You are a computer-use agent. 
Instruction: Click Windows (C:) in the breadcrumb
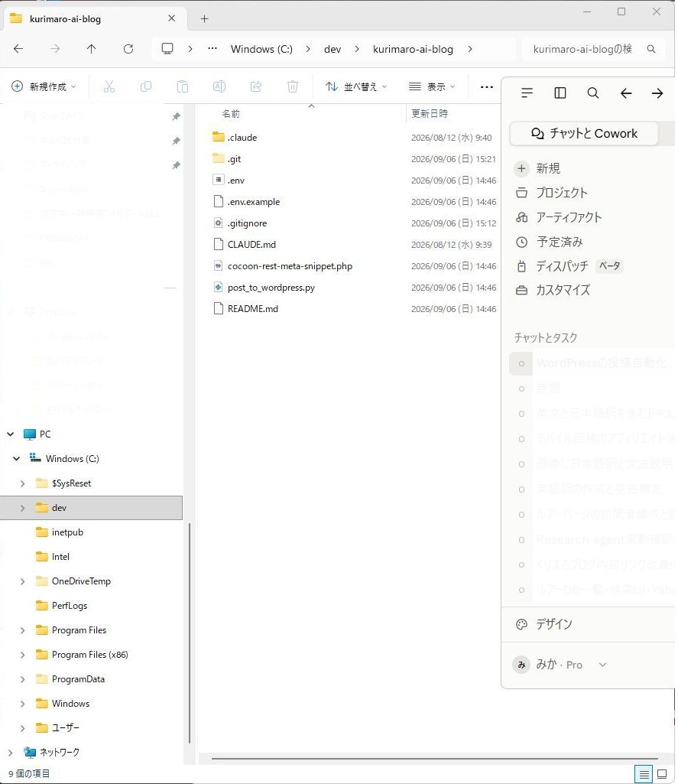coord(261,49)
